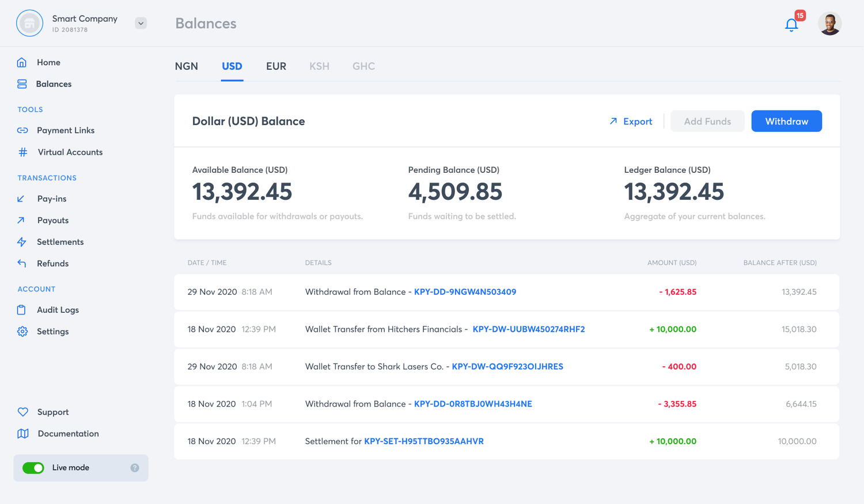Click the Audit Logs clipboard icon

pos(21,310)
